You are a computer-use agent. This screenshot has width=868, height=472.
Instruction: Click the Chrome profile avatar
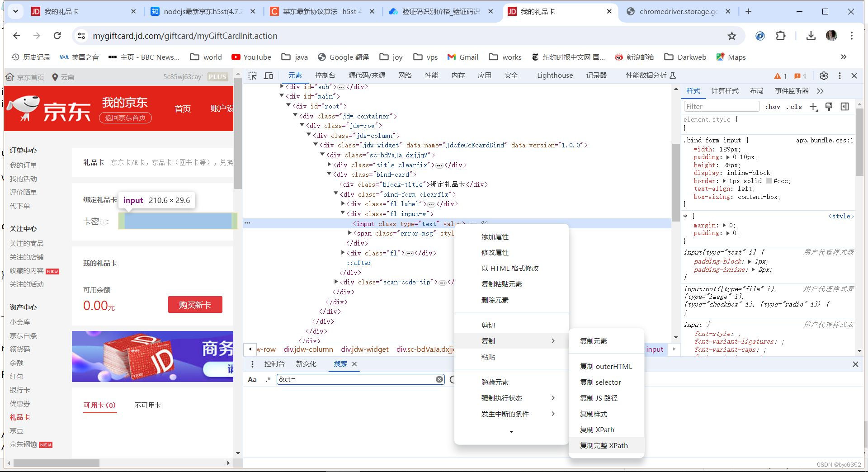(x=831, y=36)
